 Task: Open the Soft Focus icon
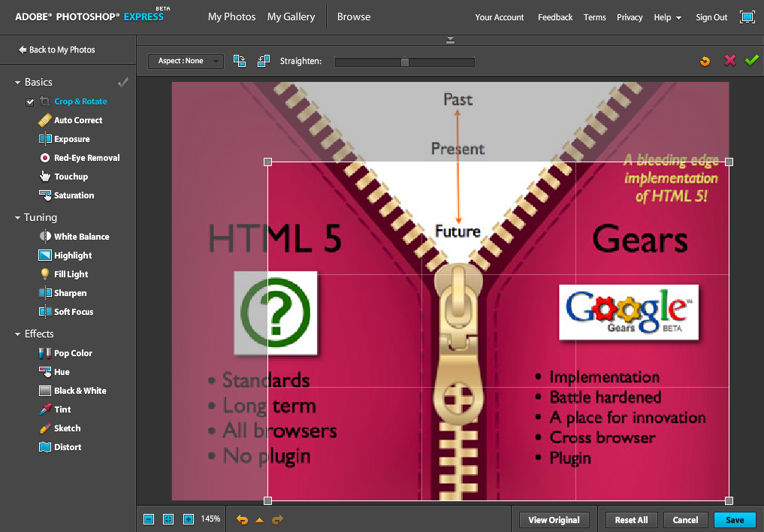[45, 311]
